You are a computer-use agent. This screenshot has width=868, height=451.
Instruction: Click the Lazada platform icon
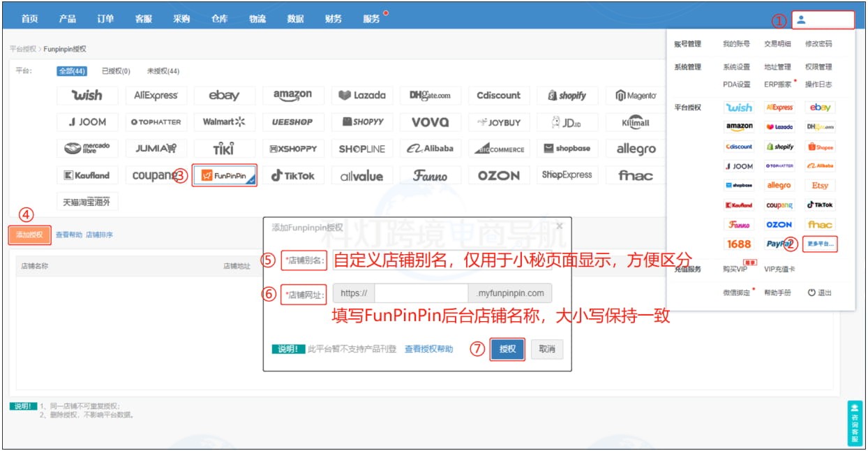362,95
